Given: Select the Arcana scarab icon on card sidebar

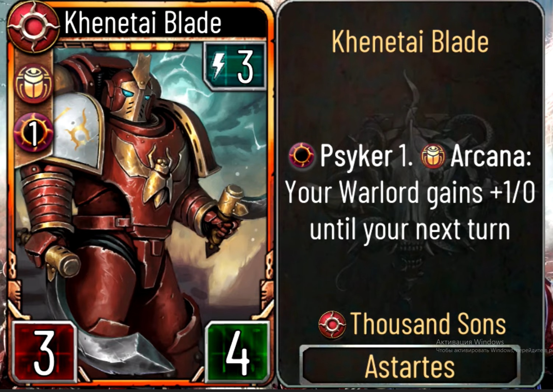Looking at the screenshot, I should (34, 84).
